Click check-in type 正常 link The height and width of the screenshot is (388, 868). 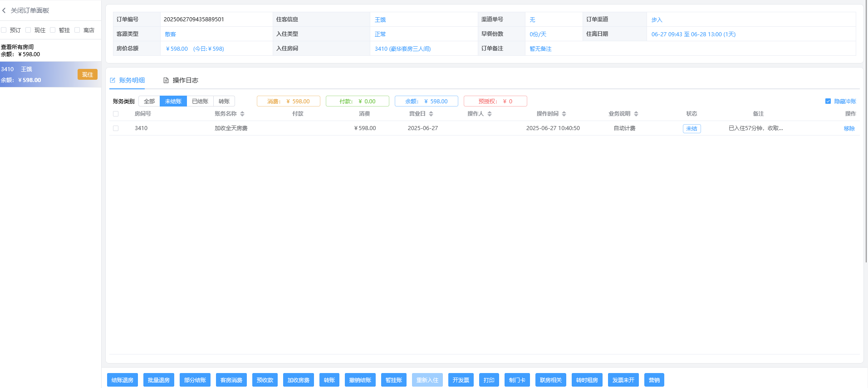point(380,34)
